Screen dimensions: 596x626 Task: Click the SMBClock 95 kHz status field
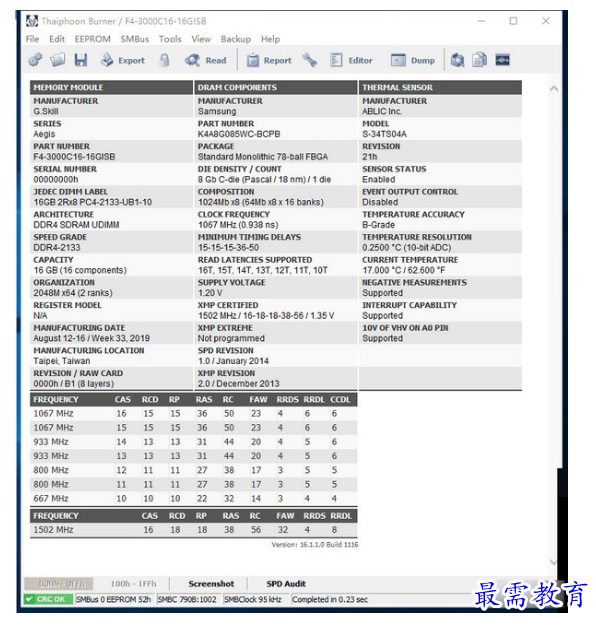point(253,599)
